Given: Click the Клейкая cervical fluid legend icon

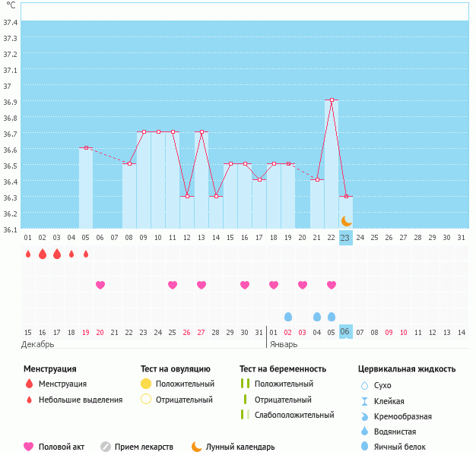Looking at the screenshot, I should point(364,400).
